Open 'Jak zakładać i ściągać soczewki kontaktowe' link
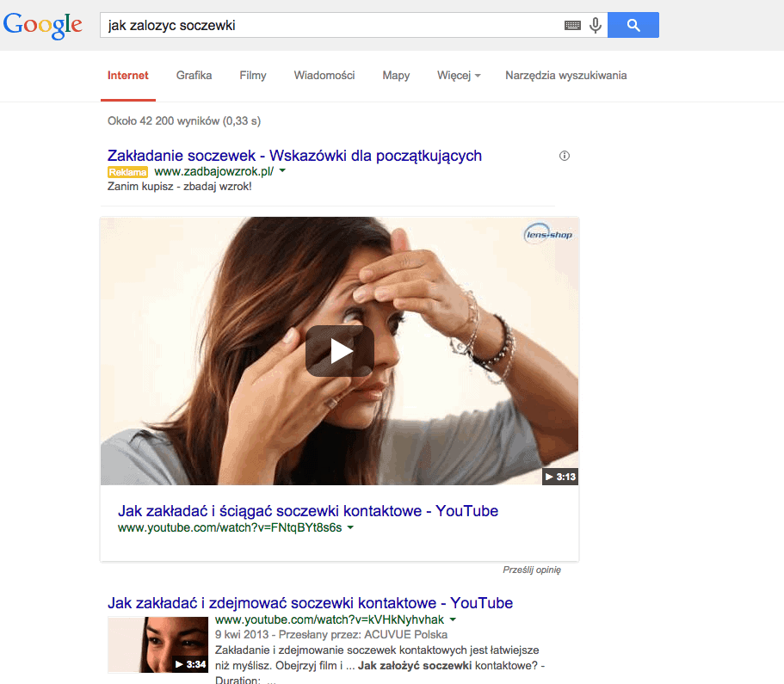 [308, 511]
